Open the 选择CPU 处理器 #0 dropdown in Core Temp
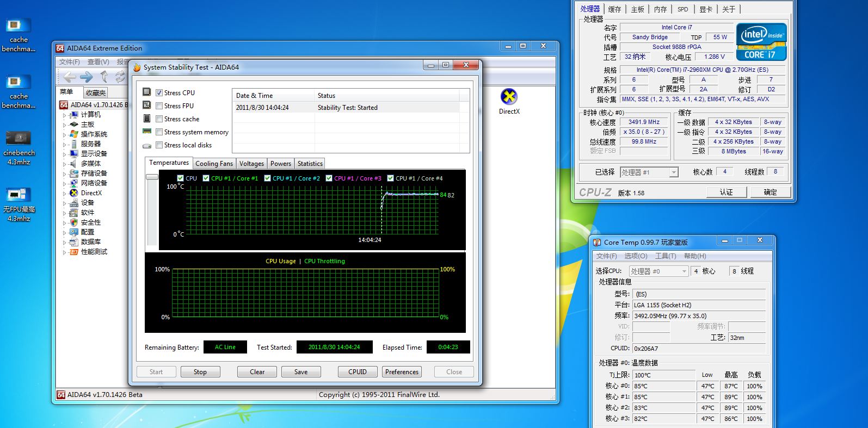This screenshot has width=868, height=428. [659, 271]
